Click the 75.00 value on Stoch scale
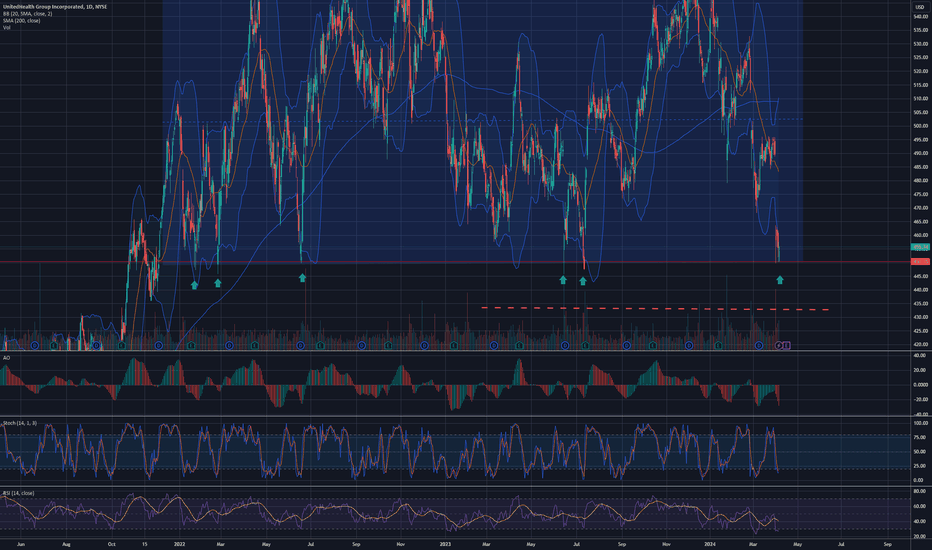 [920, 437]
